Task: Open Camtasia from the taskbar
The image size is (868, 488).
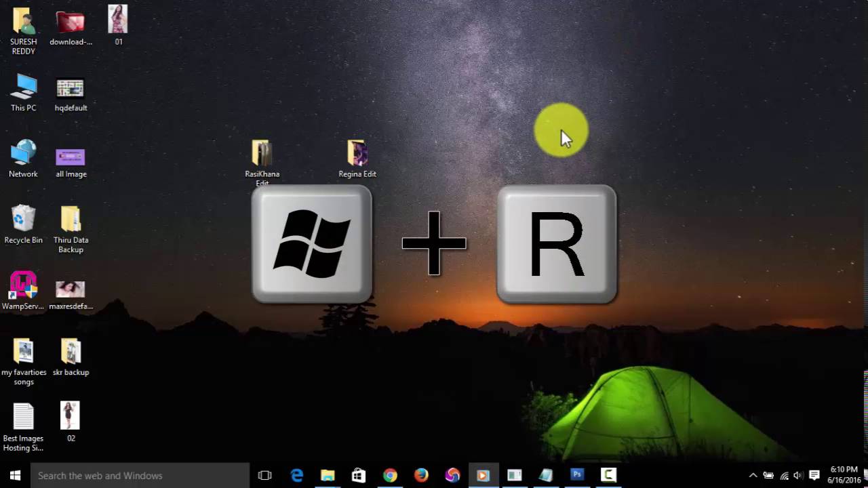Action: pyautogui.click(x=608, y=475)
